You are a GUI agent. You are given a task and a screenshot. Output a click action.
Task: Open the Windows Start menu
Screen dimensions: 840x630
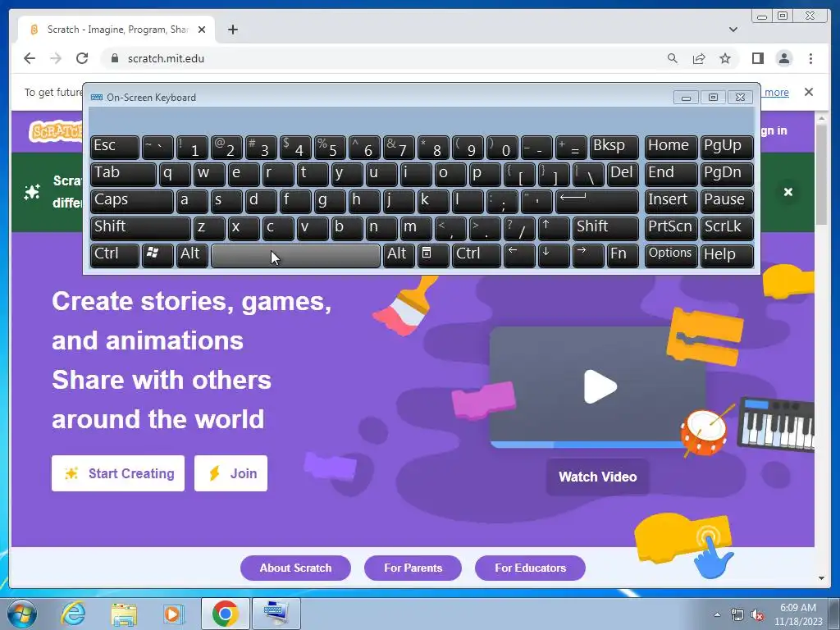pos(22,614)
